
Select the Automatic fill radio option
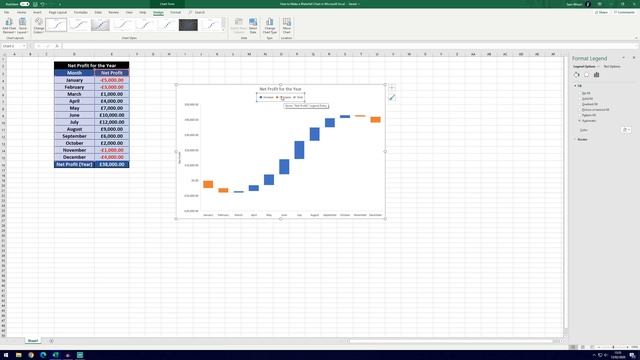(580, 121)
